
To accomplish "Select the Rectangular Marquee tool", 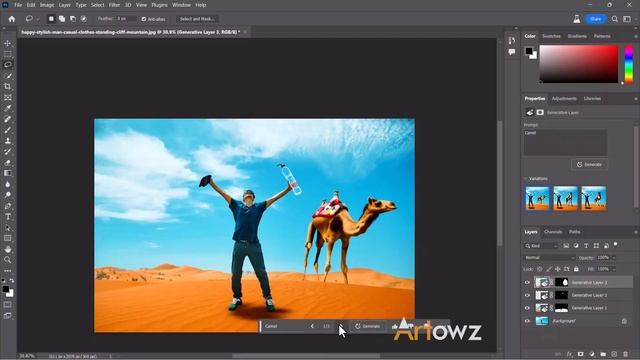I will [7, 54].
